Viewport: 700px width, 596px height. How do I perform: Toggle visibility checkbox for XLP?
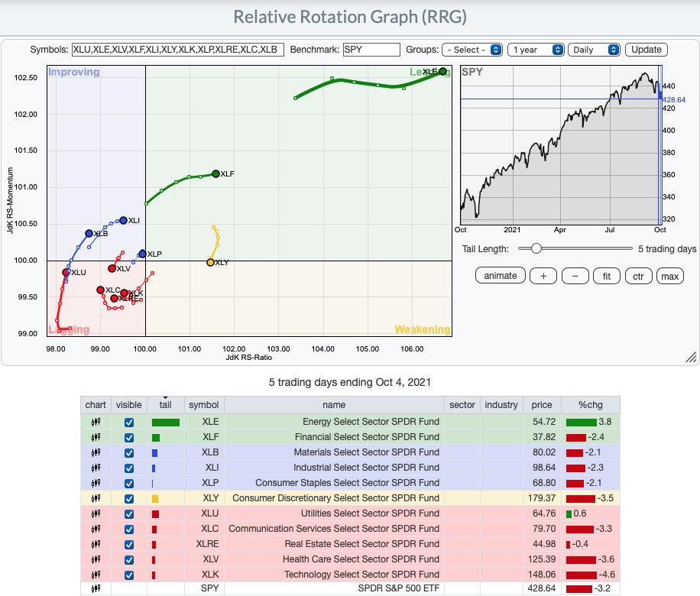point(129,484)
